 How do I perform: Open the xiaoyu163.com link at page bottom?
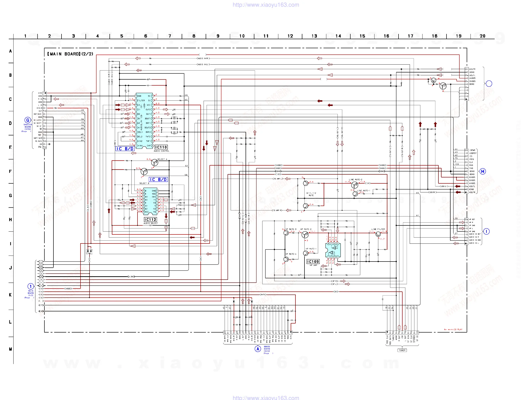point(266,398)
